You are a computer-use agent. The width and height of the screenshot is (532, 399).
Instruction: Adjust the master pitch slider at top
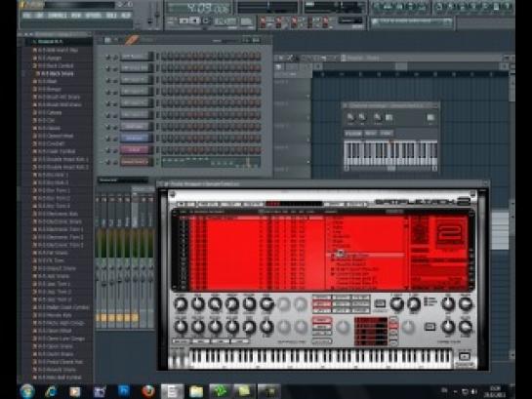(157, 14)
